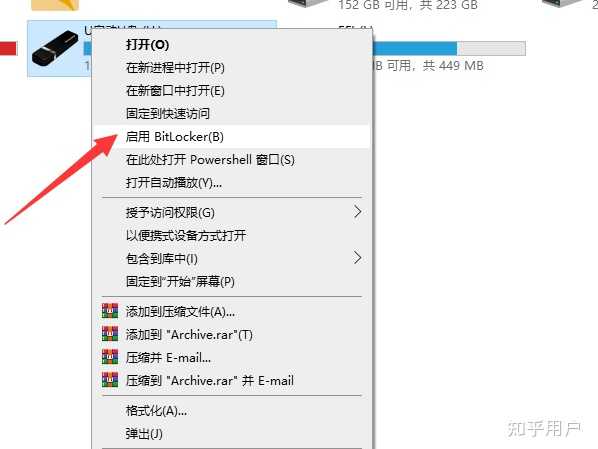
Task: Select 固定到"开始"屏幕(P)
Action: click(x=231, y=282)
